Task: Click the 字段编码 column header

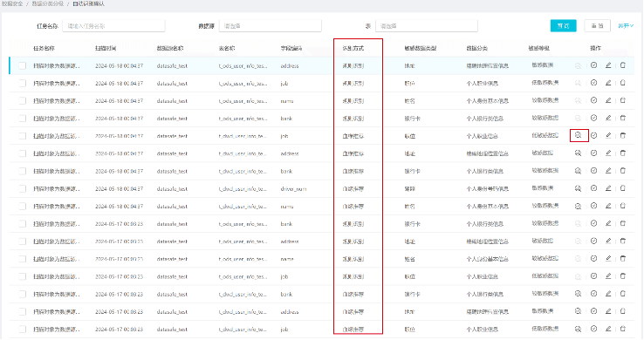Action: point(291,48)
